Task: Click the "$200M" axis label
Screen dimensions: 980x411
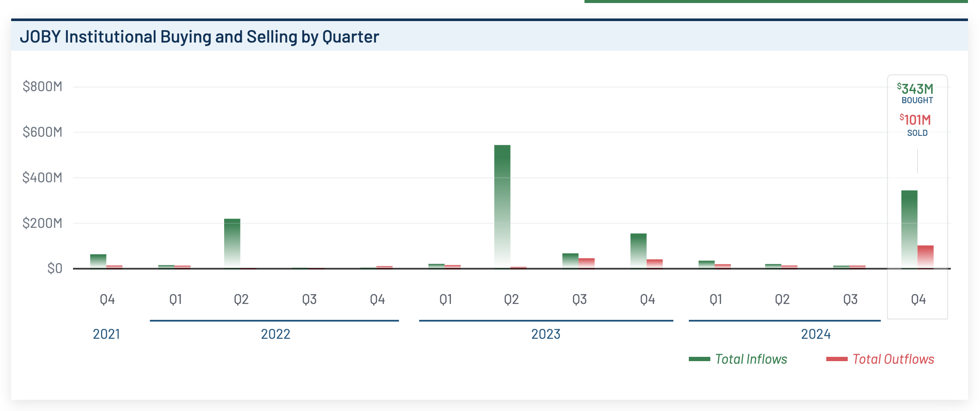Action: point(43,223)
